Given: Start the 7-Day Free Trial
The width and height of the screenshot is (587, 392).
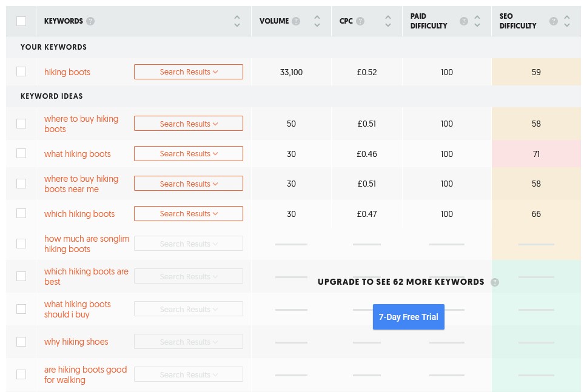Looking at the screenshot, I should (409, 317).
